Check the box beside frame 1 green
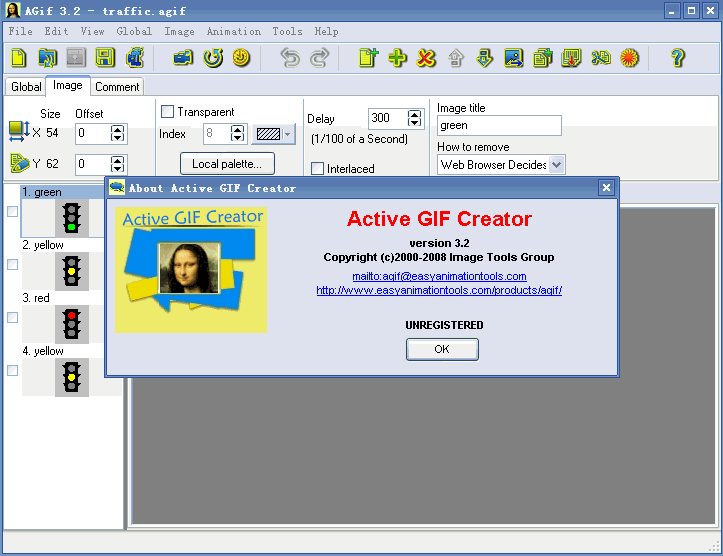 (12, 212)
